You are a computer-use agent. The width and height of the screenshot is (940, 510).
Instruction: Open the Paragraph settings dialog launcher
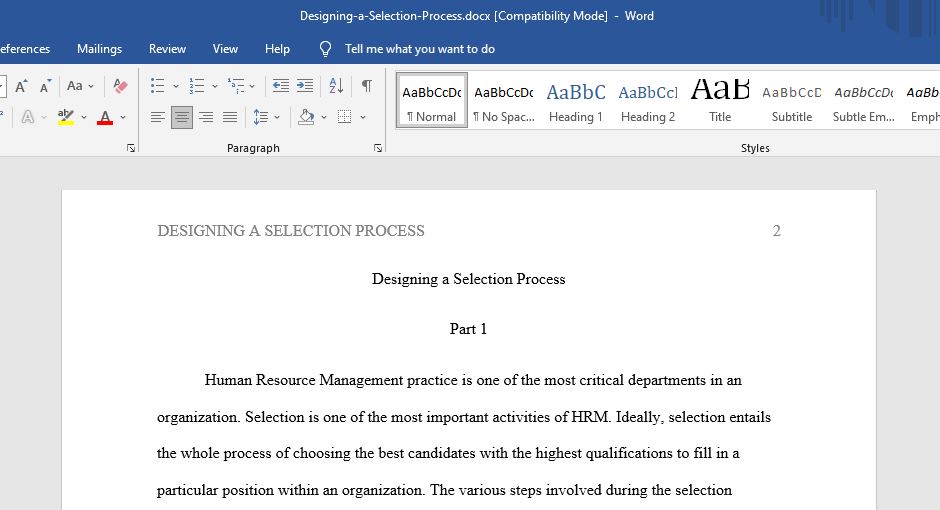tap(378, 148)
